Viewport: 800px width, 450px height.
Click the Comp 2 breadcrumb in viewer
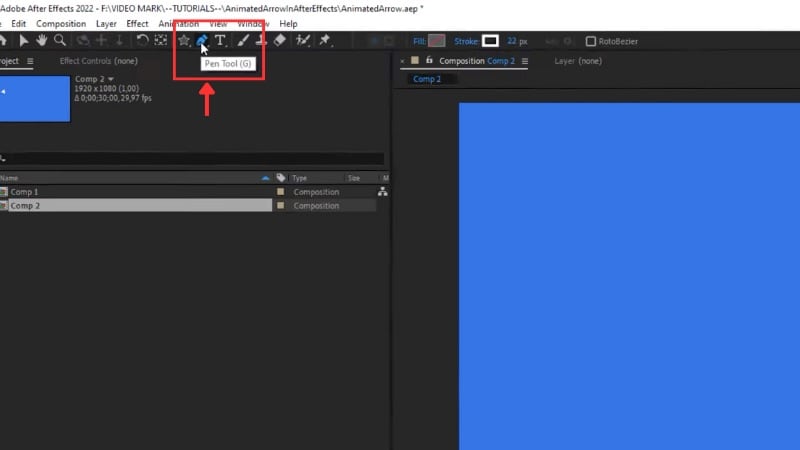coord(427,79)
